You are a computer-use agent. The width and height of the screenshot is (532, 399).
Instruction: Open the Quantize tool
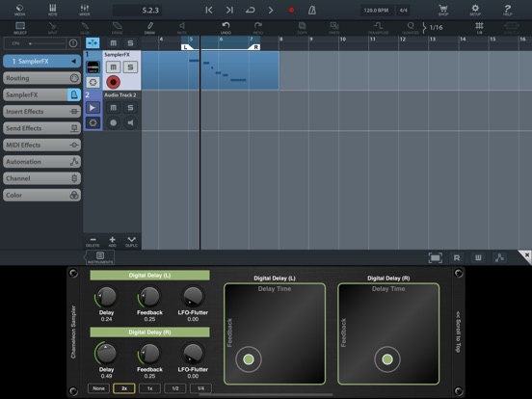tap(411, 28)
